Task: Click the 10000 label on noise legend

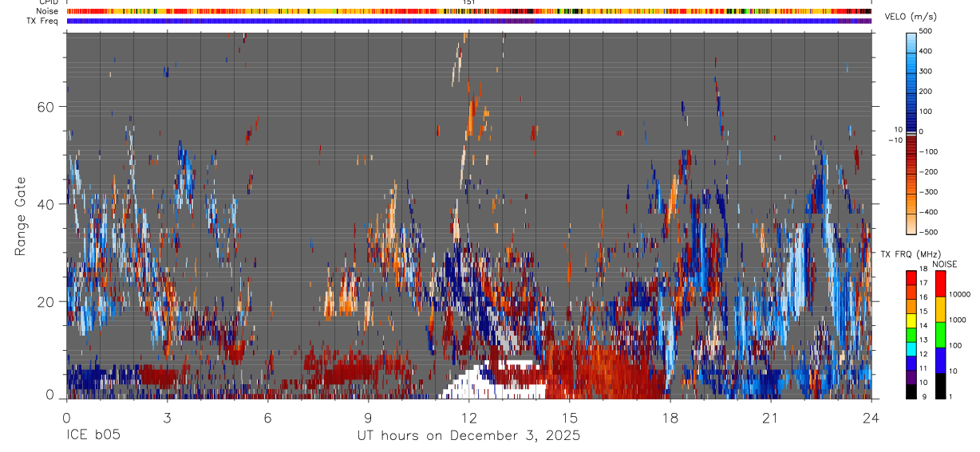Action: (958, 295)
